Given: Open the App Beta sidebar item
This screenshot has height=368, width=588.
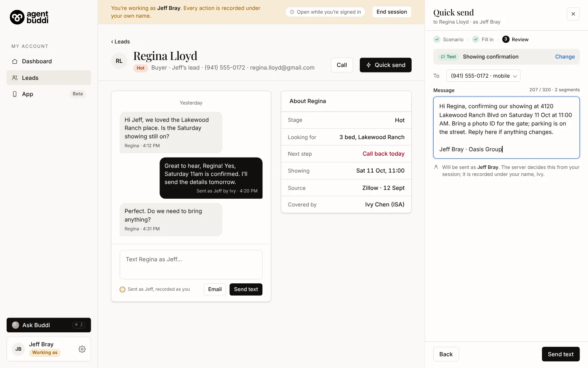Looking at the screenshot, I should (x=49, y=94).
